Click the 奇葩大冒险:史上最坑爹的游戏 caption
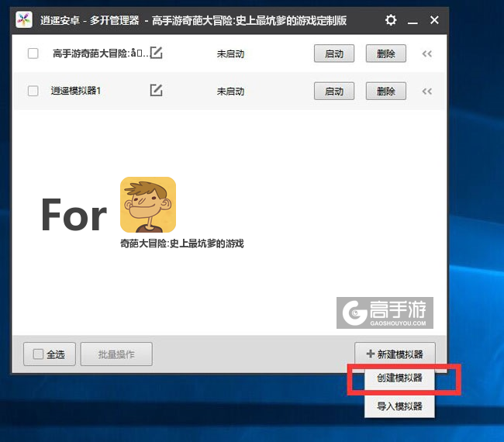504x442 pixels. pyautogui.click(x=182, y=243)
